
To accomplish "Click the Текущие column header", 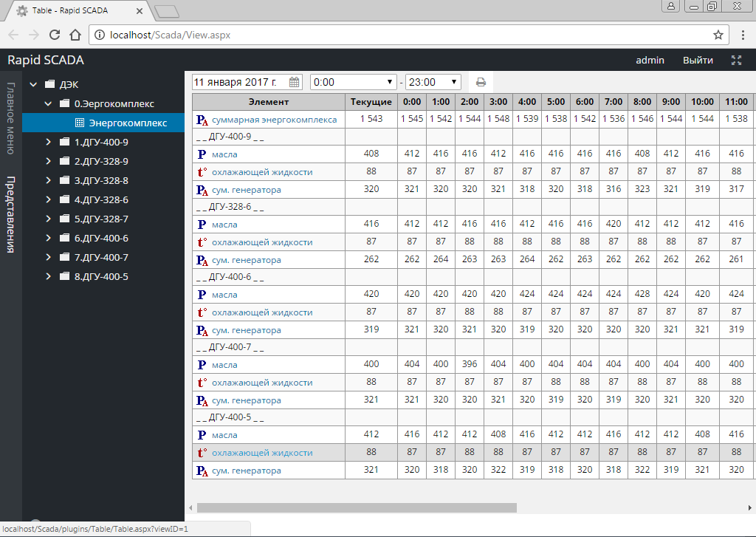I will 371,102.
